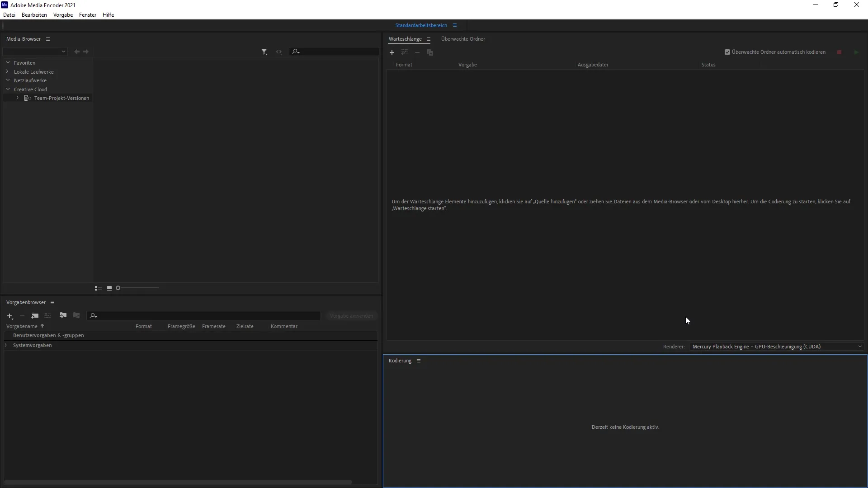The image size is (868, 488).
Task: Select the Standardarbeitsbereich workspace label
Action: 421,25
